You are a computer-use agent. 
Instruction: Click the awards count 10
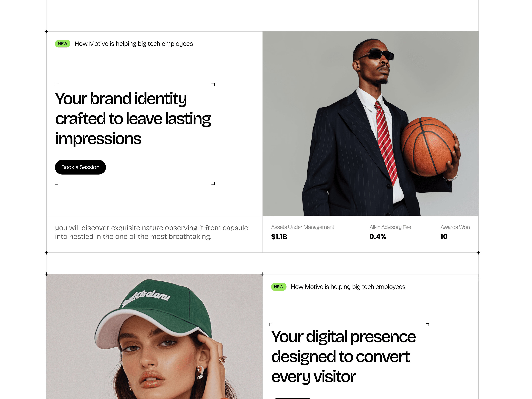click(444, 237)
